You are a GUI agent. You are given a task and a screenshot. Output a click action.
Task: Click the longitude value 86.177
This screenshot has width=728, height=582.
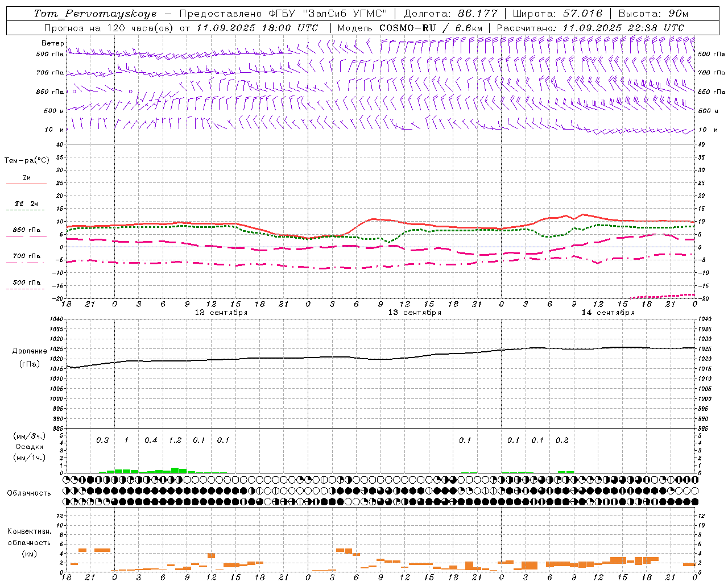478,14
